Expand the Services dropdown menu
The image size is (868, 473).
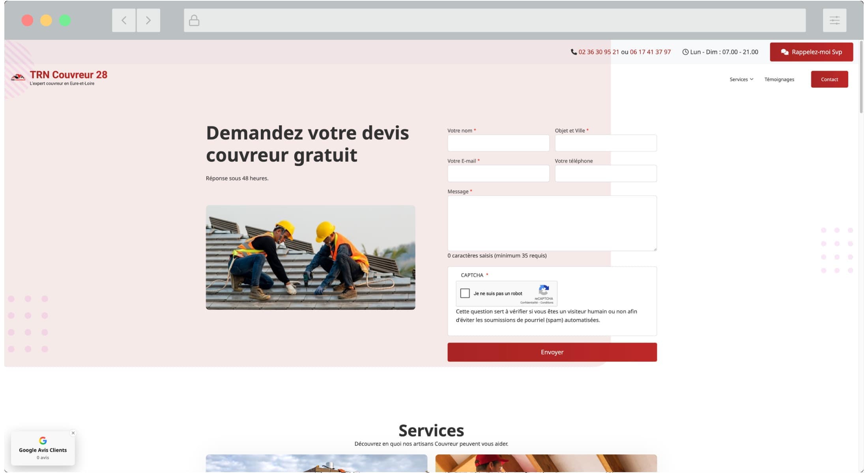click(x=741, y=80)
